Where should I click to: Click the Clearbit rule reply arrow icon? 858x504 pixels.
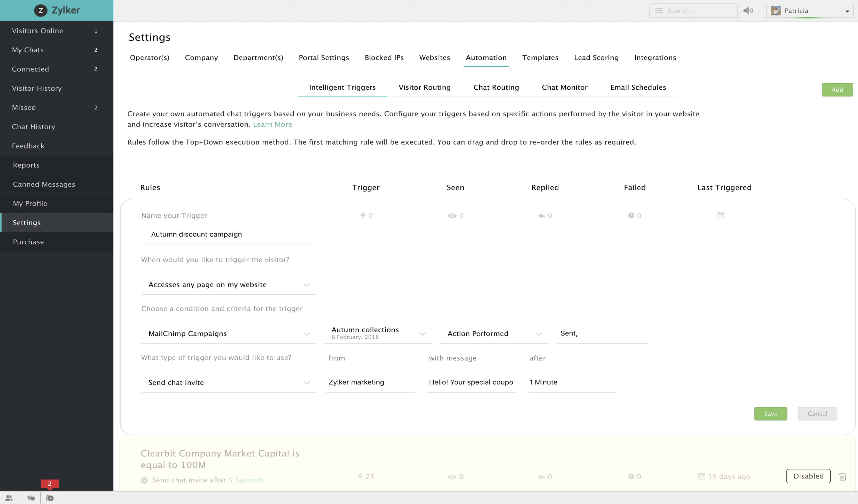[x=541, y=477]
